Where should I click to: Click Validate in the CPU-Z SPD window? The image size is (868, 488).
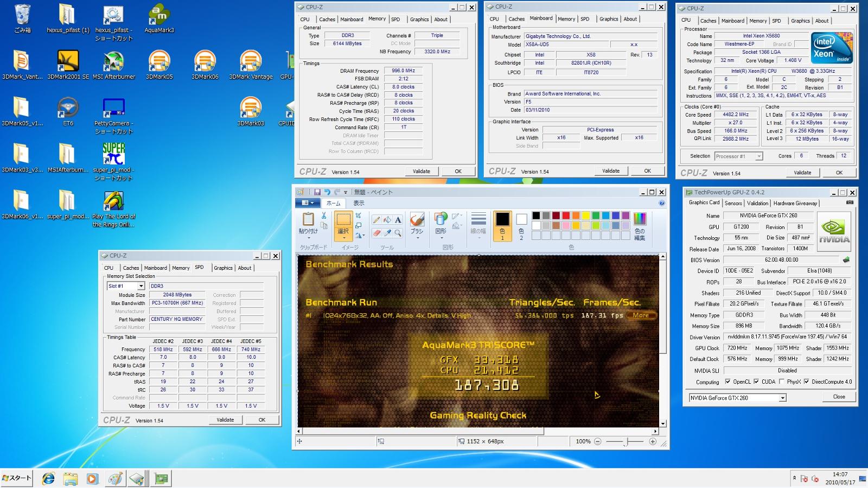[x=225, y=420]
